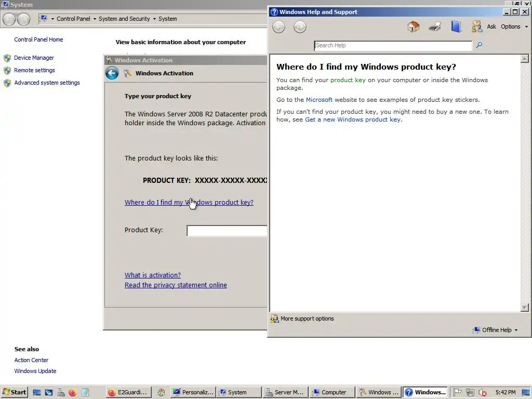Click the Show desktop quick launch icon
532x399 pixels.
click(37, 393)
